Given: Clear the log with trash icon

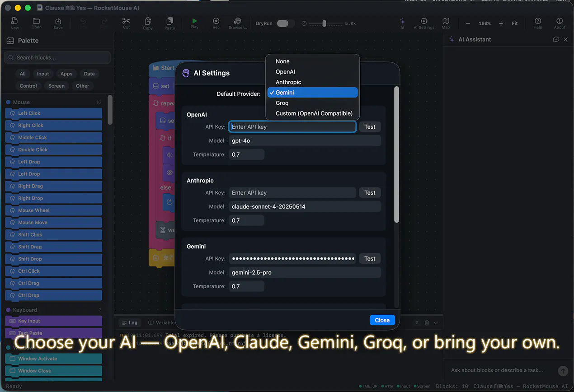Looking at the screenshot, I should 427,322.
